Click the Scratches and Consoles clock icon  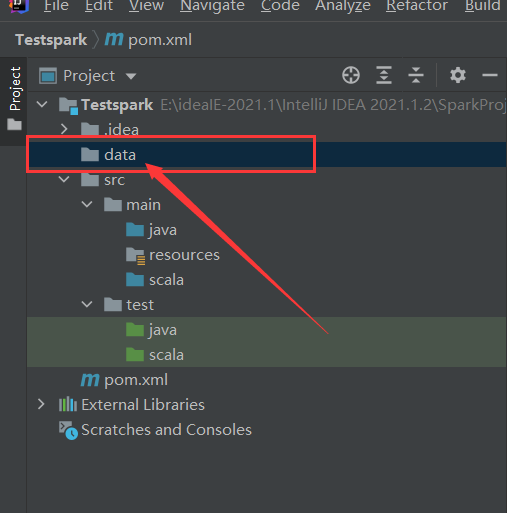point(68,430)
